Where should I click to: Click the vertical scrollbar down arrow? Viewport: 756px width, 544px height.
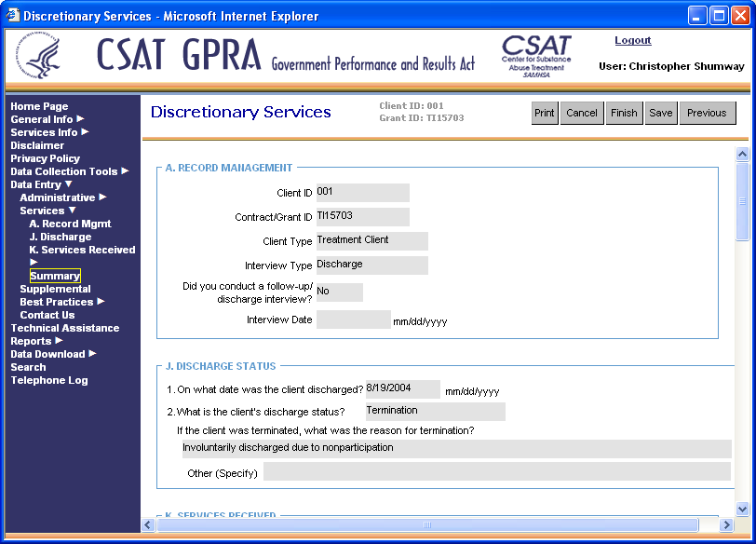click(x=742, y=509)
